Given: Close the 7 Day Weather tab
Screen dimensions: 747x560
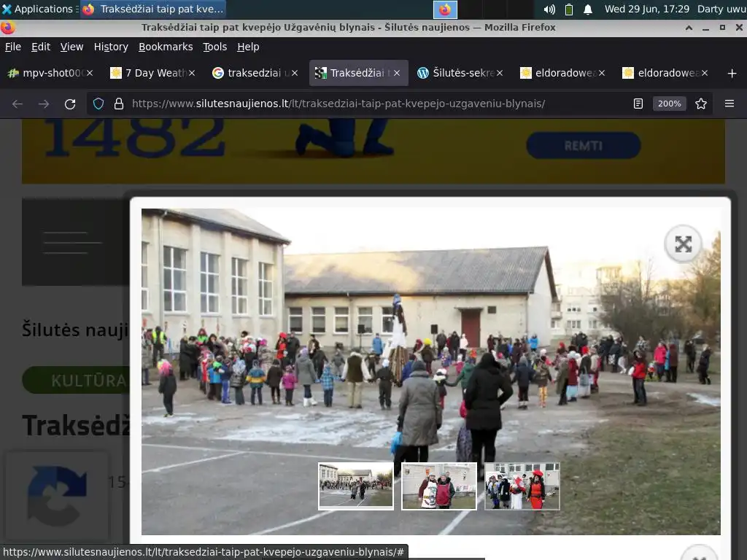Looking at the screenshot, I should point(192,73).
